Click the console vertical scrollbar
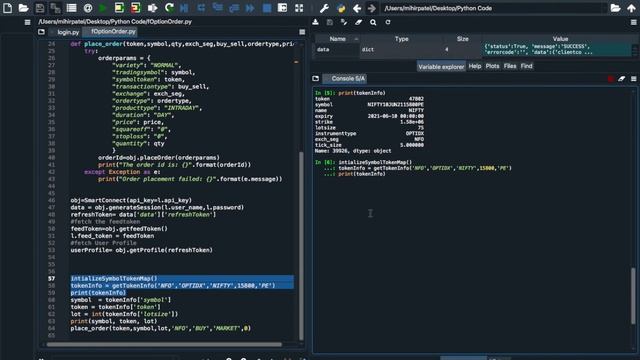This screenshot has height=360, width=640. click(633, 296)
